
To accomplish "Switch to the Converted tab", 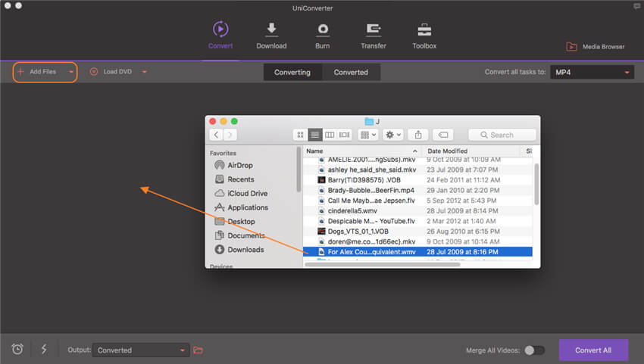I will 351,72.
